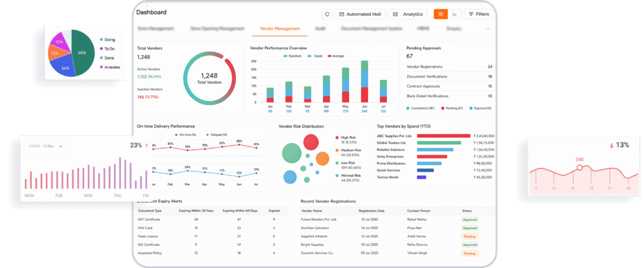Open the Automated Mail button

(360, 14)
